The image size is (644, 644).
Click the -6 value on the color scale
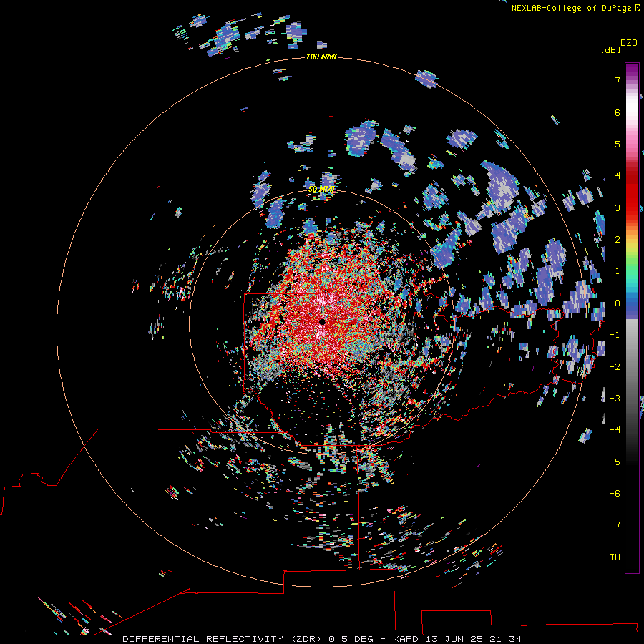point(615,493)
